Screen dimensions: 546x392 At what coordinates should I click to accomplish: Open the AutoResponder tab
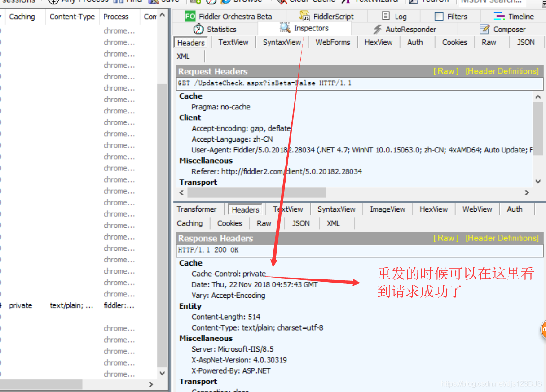(x=405, y=29)
